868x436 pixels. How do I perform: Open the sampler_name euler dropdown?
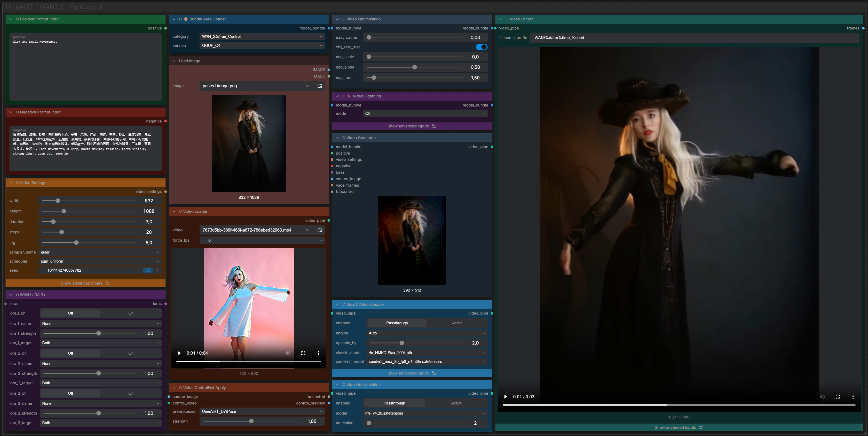100,252
